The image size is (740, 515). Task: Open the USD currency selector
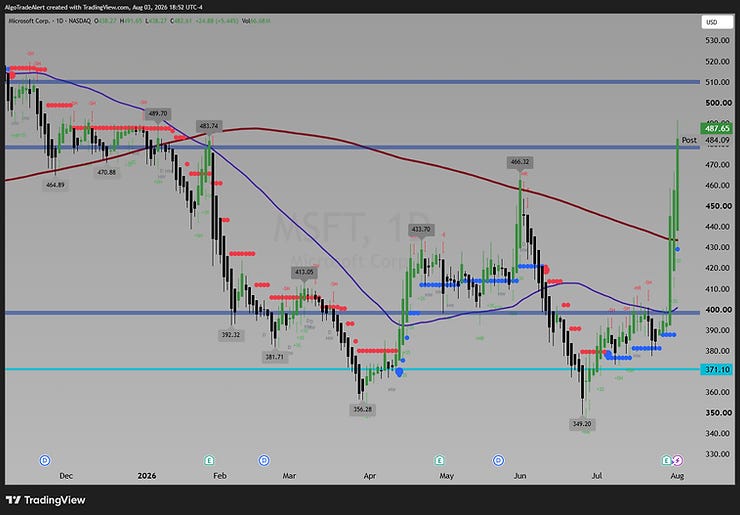(x=716, y=22)
